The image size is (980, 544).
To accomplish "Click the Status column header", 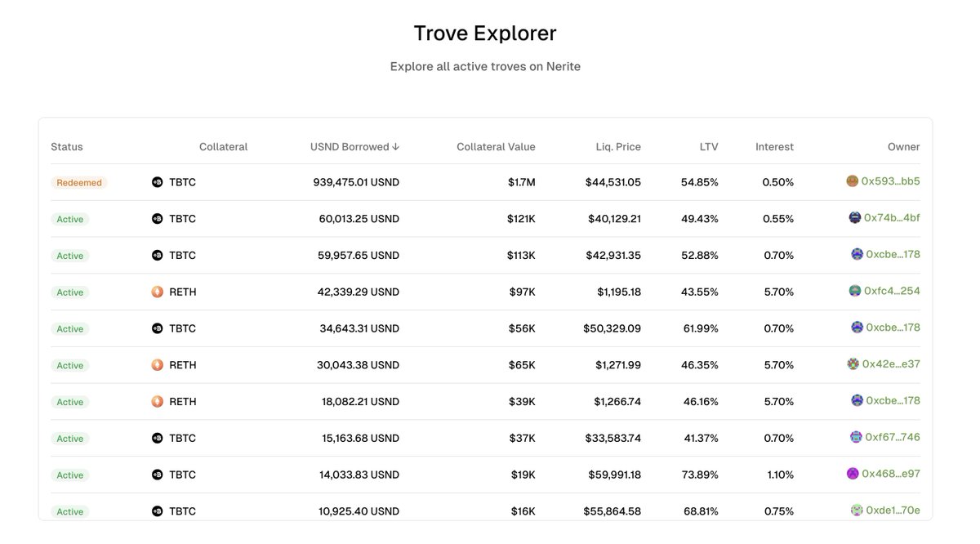I will coord(67,147).
